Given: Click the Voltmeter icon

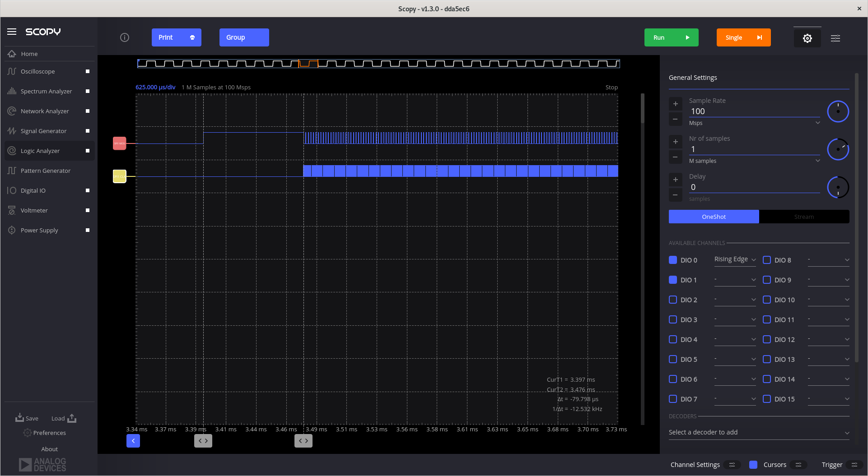Looking at the screenshot, I should point(12,210).
